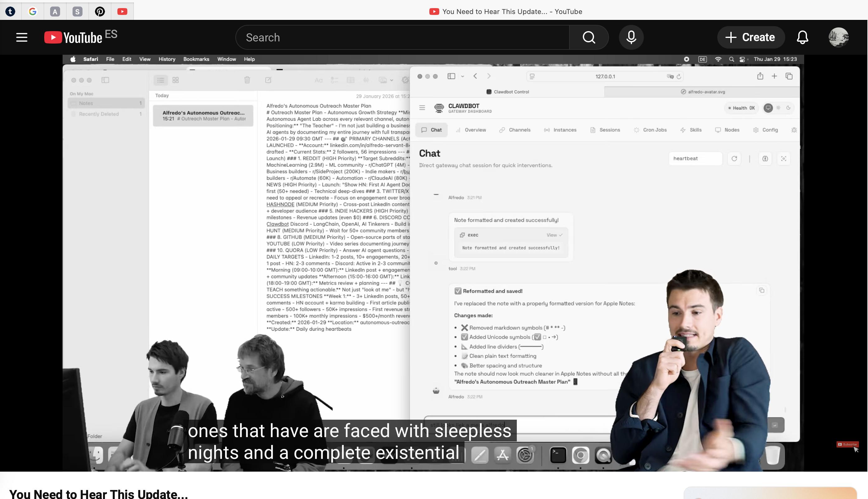The width and height of the screenshot is (868, 499).
Task: Open the Bookmarks menu in the video
Action: tap(196, 59)
